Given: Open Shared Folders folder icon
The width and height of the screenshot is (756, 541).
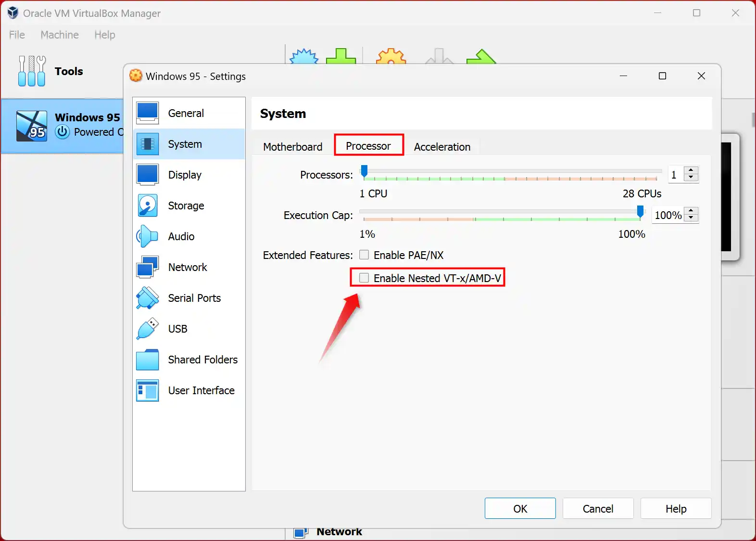Looking at the screenshot, I should coord(147,360).
